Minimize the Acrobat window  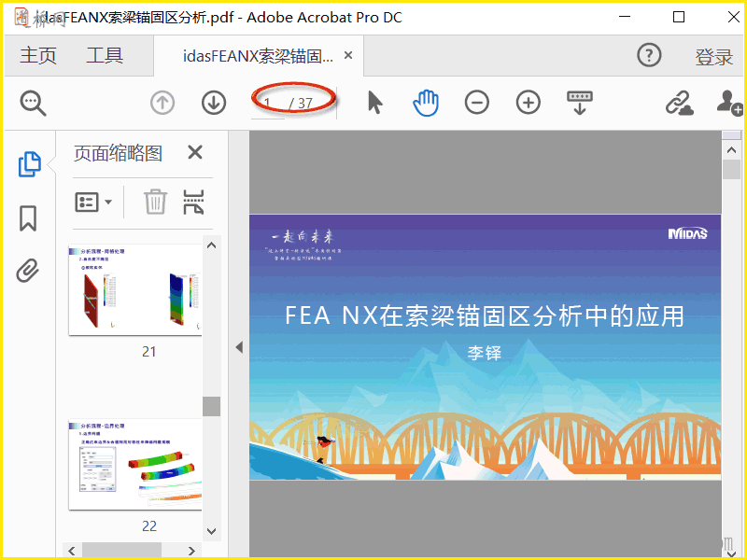pos(625,17)
